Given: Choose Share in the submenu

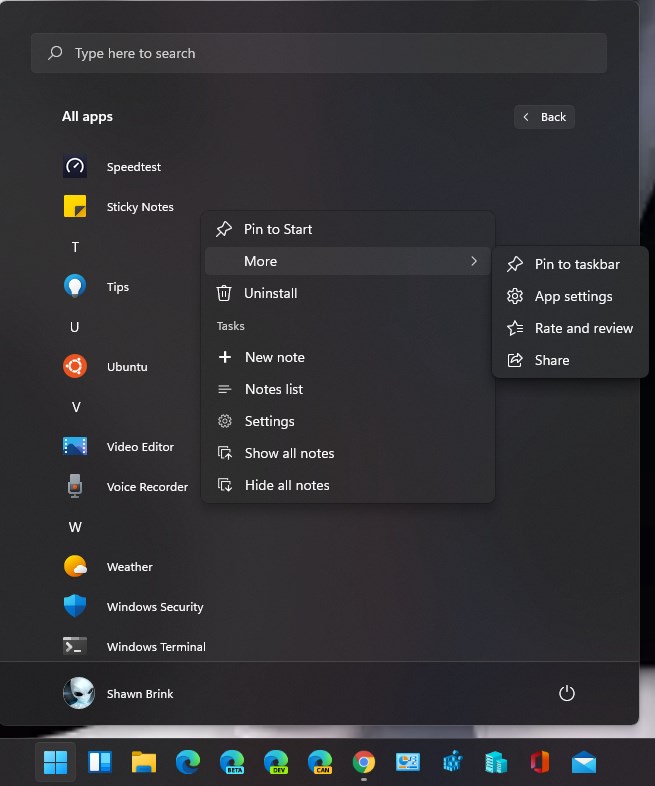Looking at the screenshot, I should click(x=570, y=360).
